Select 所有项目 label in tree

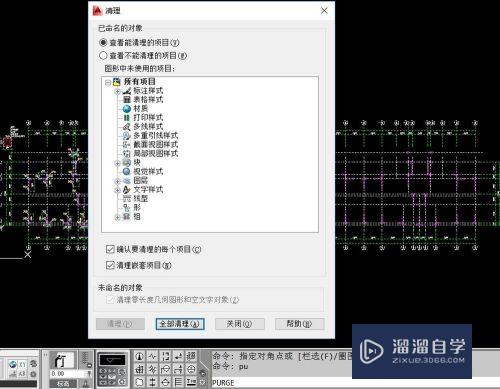click(x=140, y=81)
